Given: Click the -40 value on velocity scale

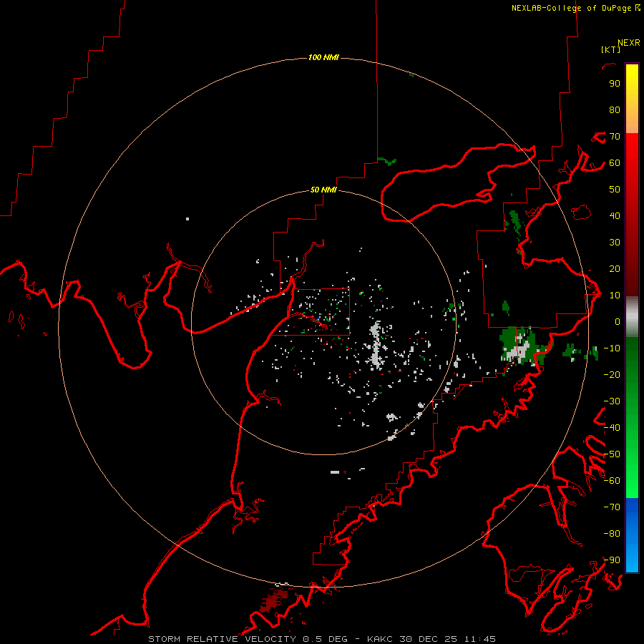Looking at the screenshot, I should click(612, 428).
